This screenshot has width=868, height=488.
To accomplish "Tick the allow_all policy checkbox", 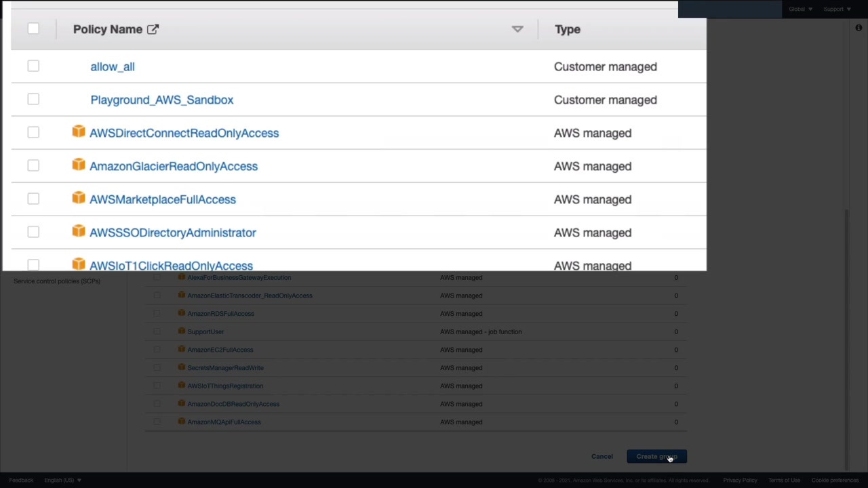I will pos(33,66).
